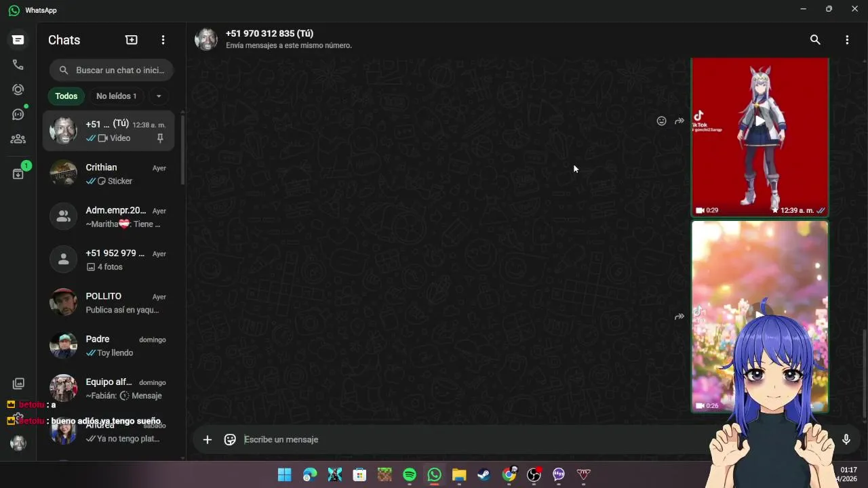868x488 pixels.
Task: Open contact info from header name
Action: 269,33
